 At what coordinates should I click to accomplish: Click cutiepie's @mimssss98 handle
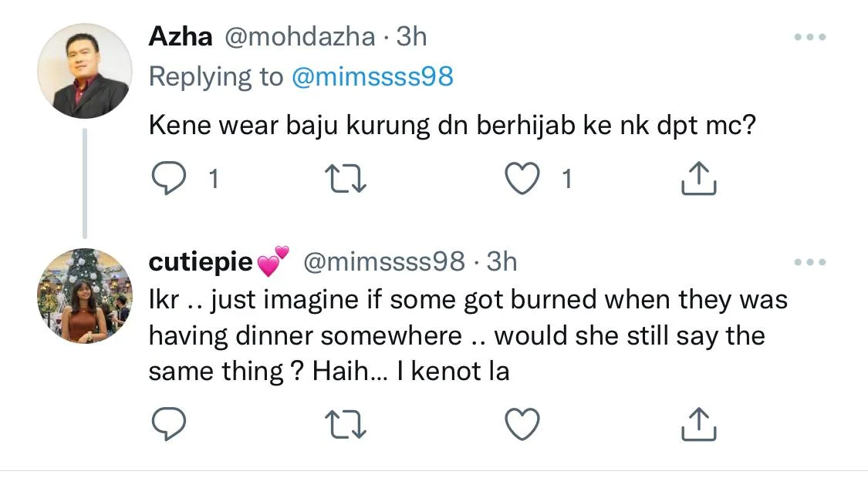pos(384,262)
